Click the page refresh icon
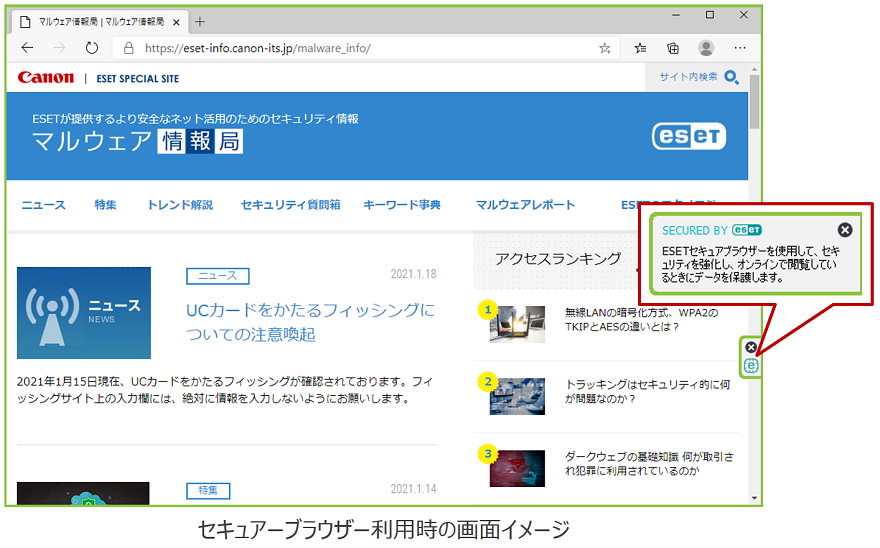This screenshot has width=880, height=548. tap(92, 48)
